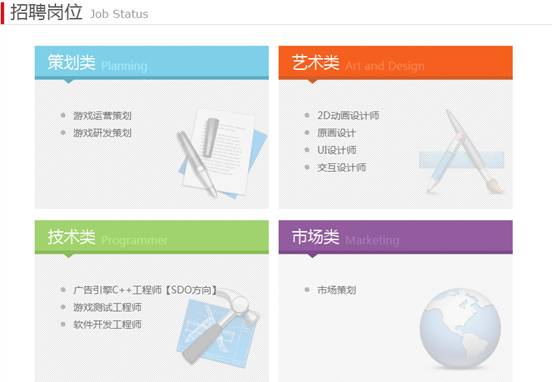
Task: Open the 广告引擎C++工程师 job listing
Action: [145, 290]
